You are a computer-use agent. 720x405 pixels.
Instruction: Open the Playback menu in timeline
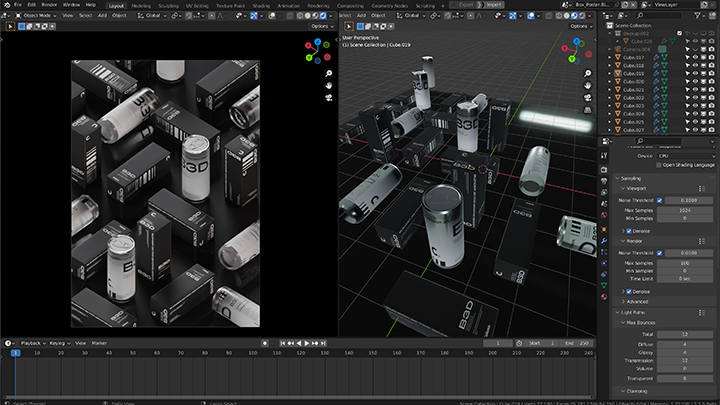[x=33, y=343]
